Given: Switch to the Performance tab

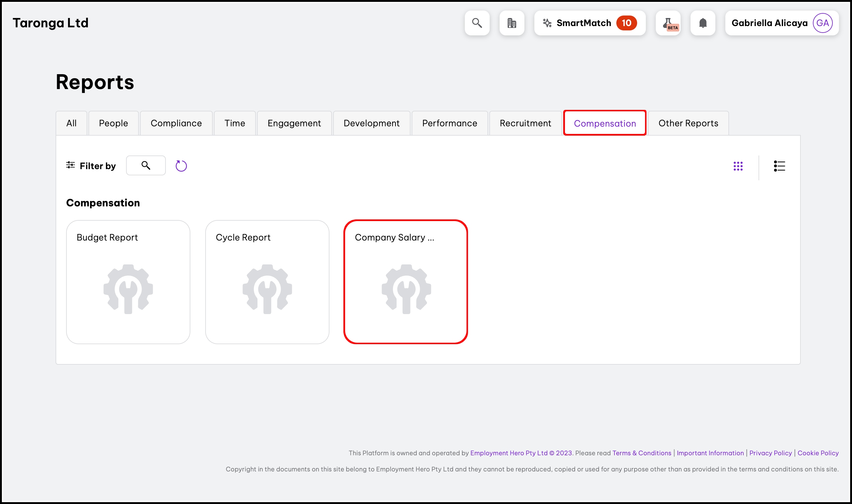Looking at the screenshot, I should (449, 123).
